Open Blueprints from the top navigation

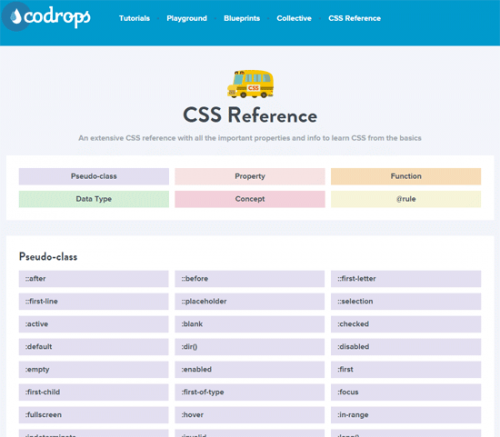pyautogui.click(x=242, y=18)
